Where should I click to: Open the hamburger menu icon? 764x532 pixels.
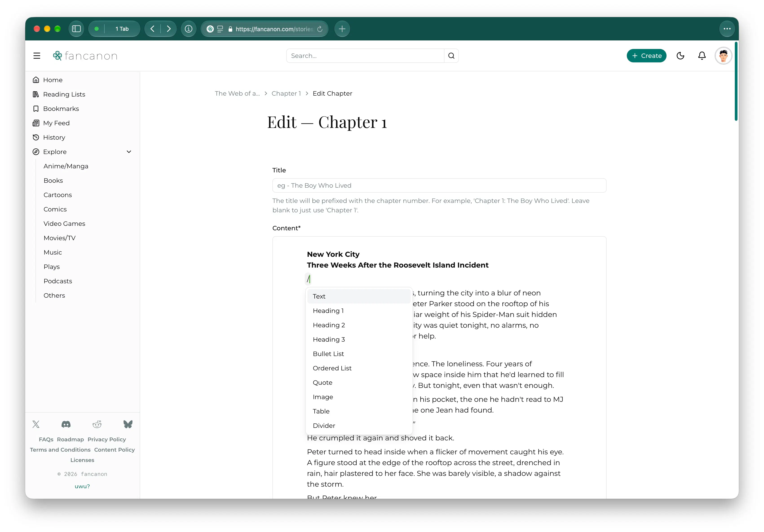37,56
